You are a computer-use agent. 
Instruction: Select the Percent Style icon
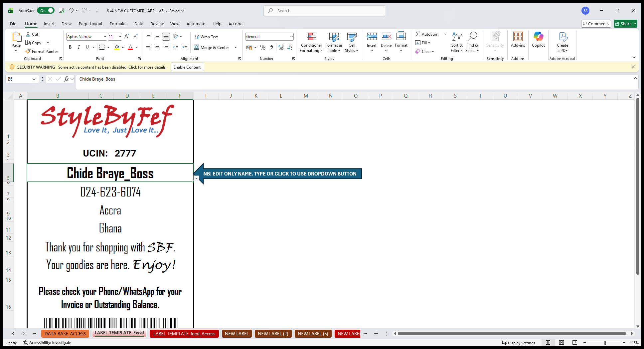pos(263,48)
